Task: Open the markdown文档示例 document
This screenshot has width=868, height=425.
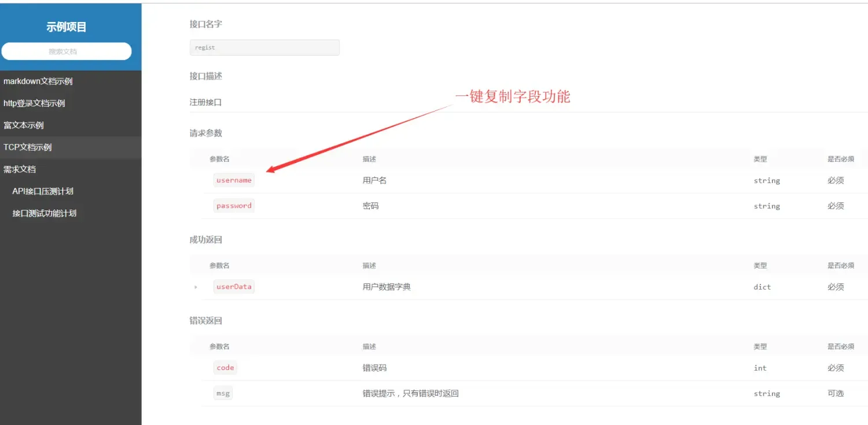Action: click(x=38, y=81)
